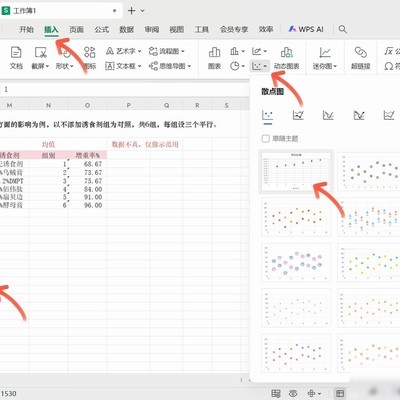Screen dimensions: 400x400
Task: Open the 公式 ribbon tab
Action: (102, 29)
